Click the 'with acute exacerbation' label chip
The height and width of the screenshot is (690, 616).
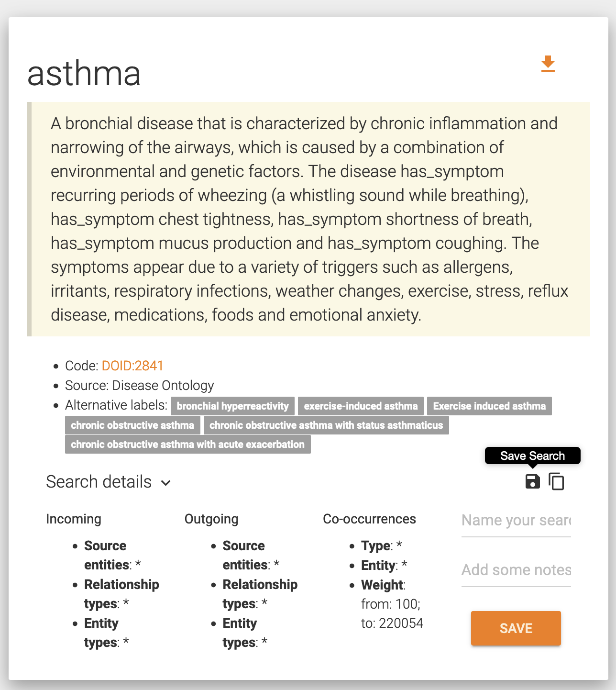tap(187, 445)
